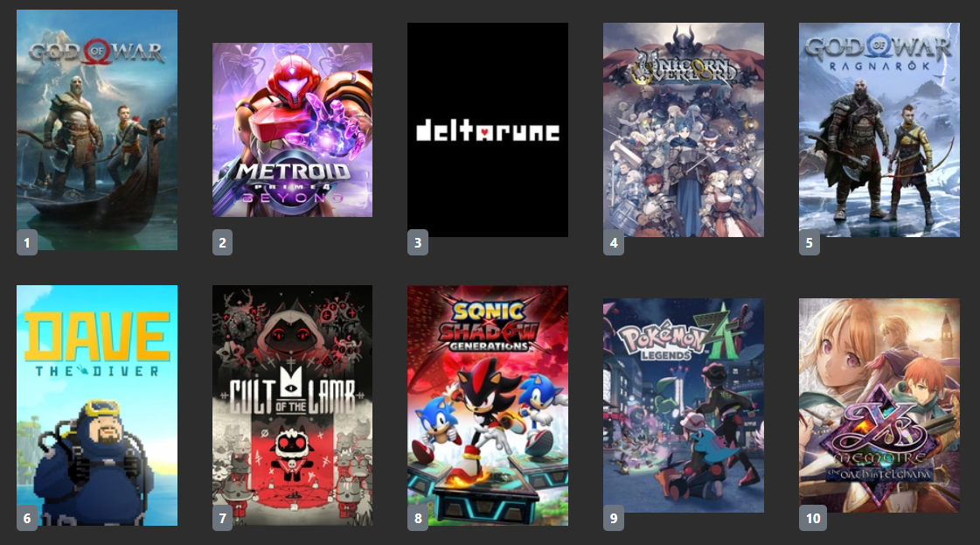Viewport: 980px width, 545px height.
Task: Open the Cult of the Lamb cover
Action: (293, 405)
